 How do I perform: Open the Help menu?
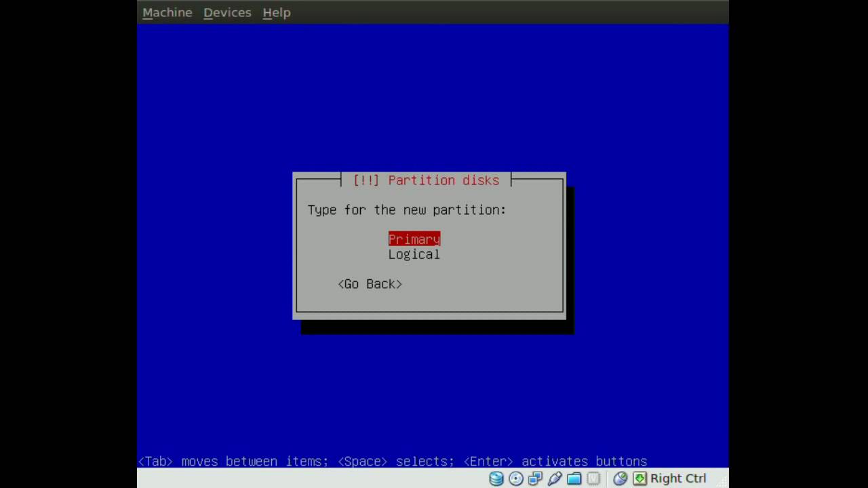click(277, 12)
